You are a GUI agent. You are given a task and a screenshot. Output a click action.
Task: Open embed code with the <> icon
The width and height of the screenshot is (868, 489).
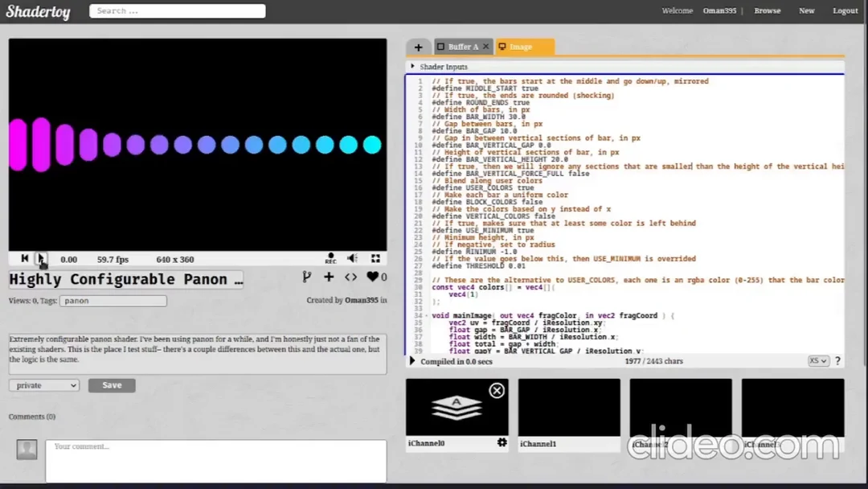pos(349,276)
